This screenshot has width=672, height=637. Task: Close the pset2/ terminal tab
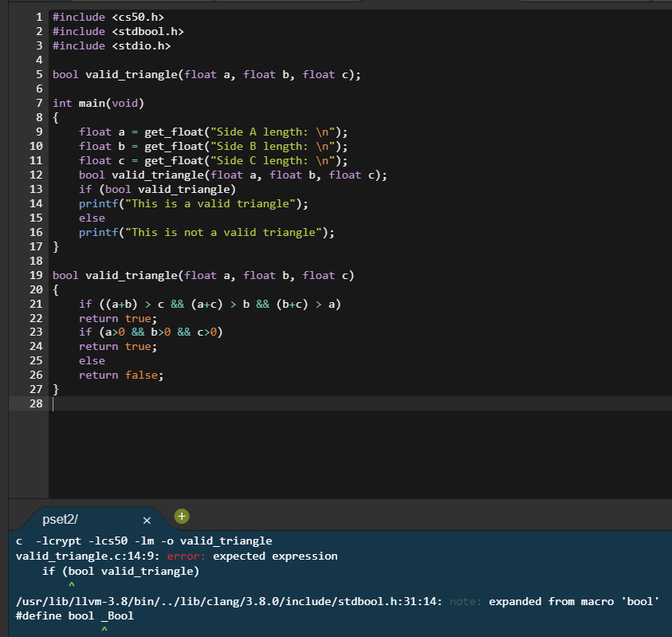[x=147, y=521]
